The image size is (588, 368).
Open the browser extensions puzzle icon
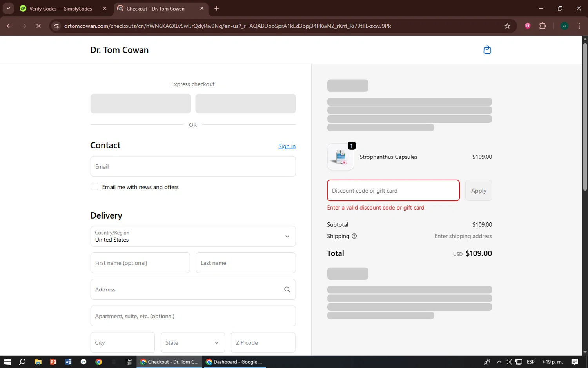pos(543,26)
